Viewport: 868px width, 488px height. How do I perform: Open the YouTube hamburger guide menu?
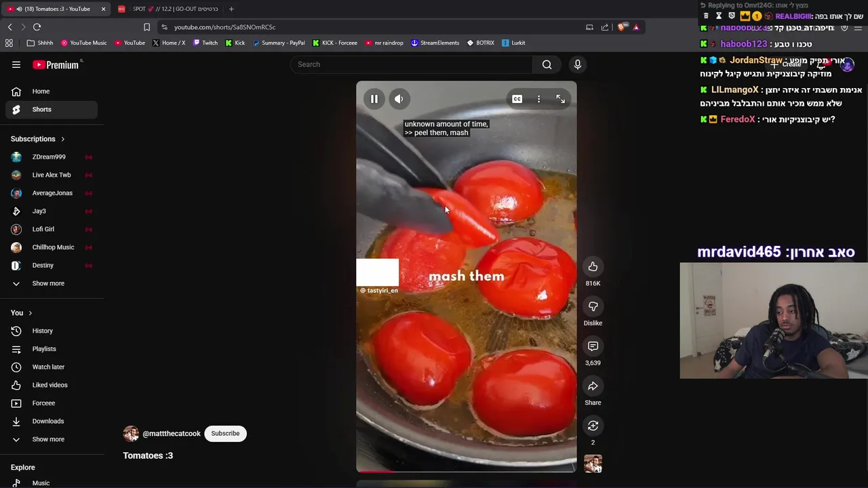16,64
